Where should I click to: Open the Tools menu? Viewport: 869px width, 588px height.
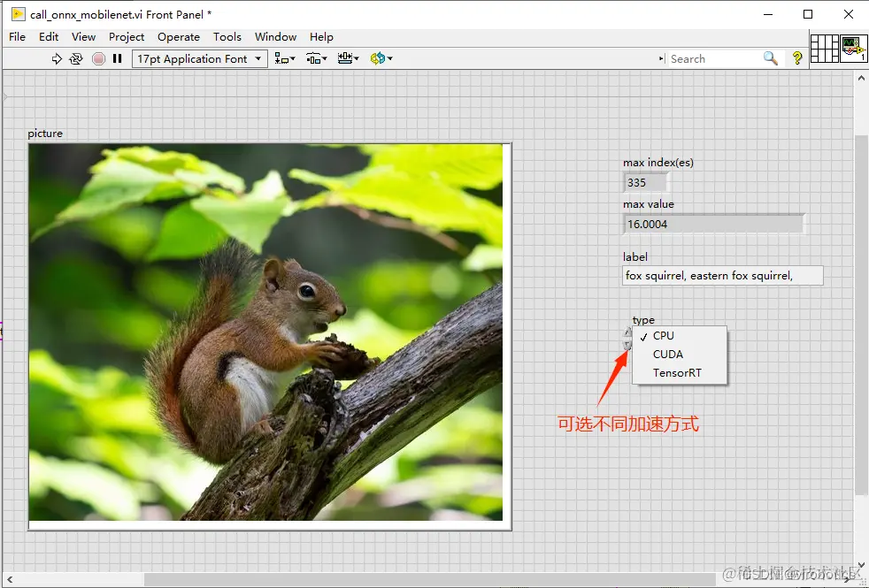[227, 36]
